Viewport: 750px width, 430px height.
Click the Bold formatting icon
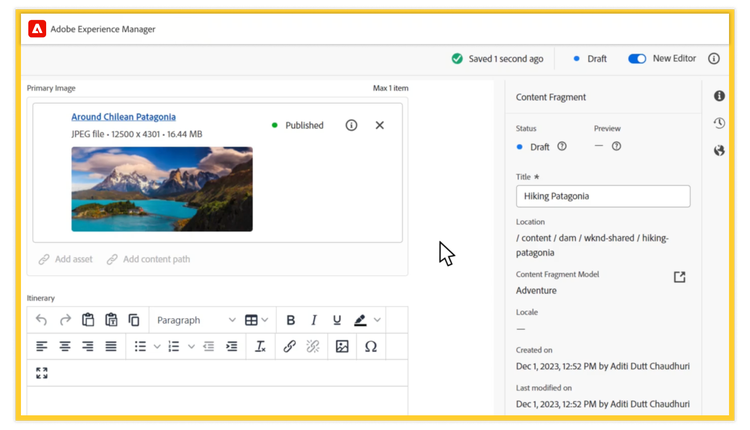291,320
